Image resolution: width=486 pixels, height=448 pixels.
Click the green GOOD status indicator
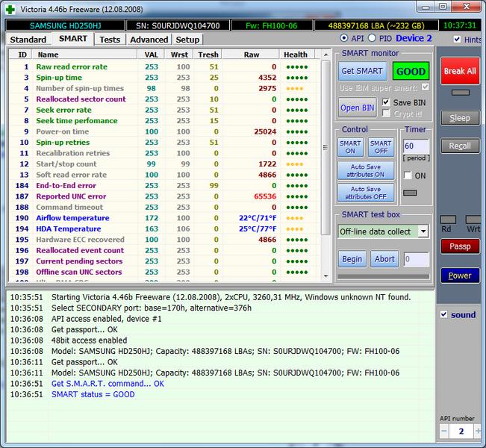point(411,71)
